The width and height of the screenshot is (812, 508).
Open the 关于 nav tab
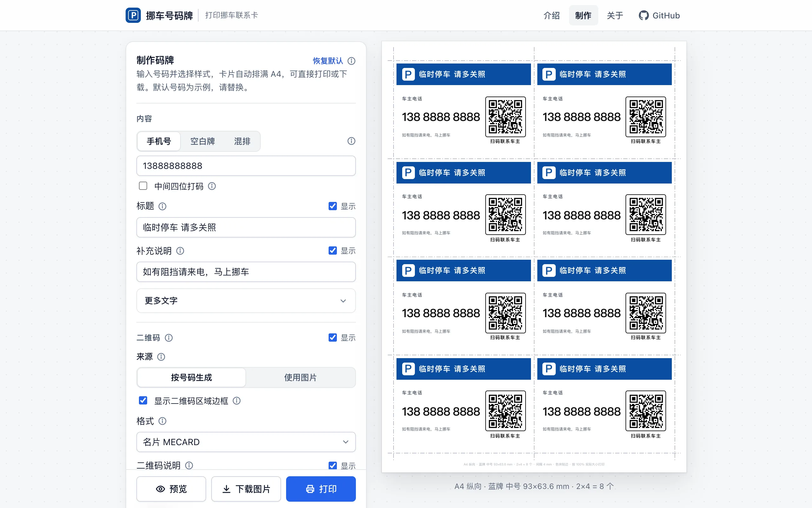pyautogui.click(x=615, y=16)
